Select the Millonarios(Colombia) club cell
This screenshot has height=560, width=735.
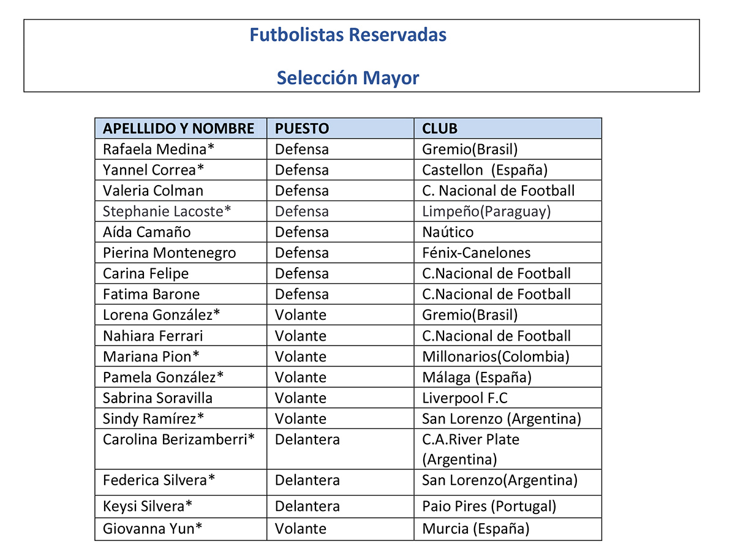(508, 357)
